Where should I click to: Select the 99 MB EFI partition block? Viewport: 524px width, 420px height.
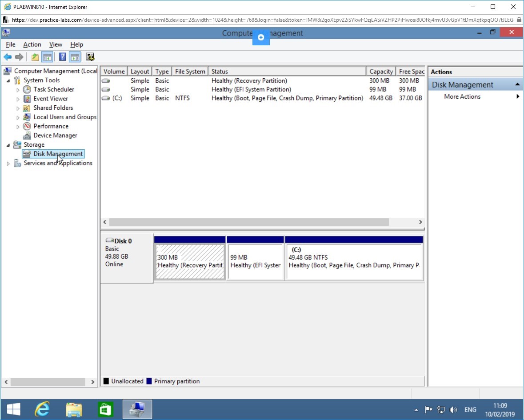tap(255, 261)
